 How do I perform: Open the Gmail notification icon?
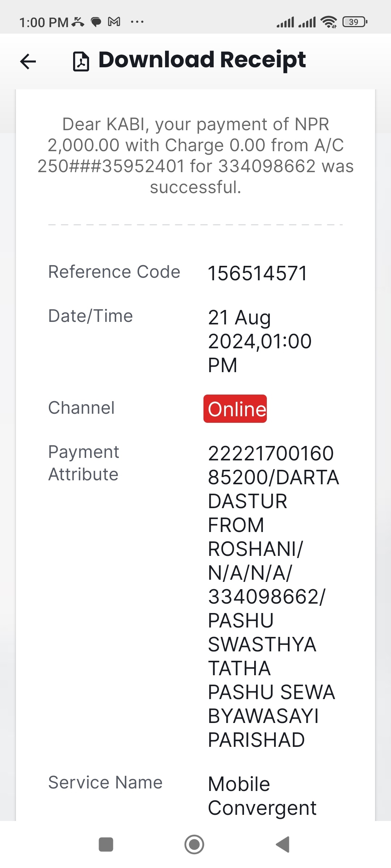114,22
